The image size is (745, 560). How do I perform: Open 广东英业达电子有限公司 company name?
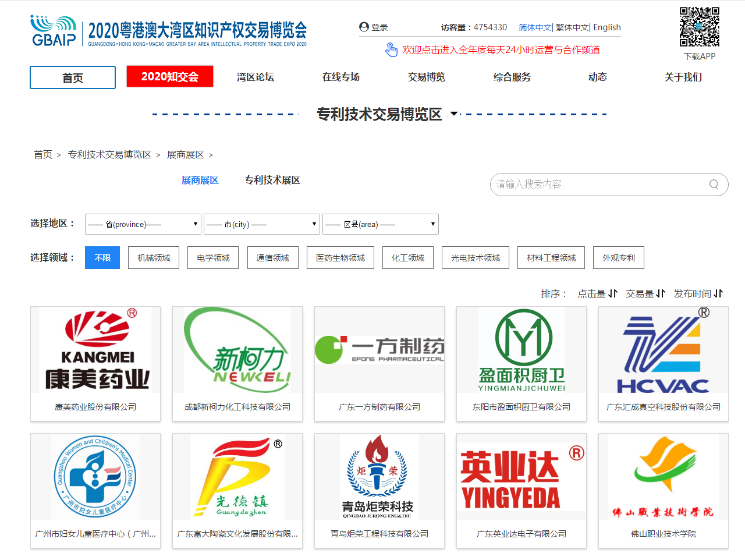[x=521, y=534]
